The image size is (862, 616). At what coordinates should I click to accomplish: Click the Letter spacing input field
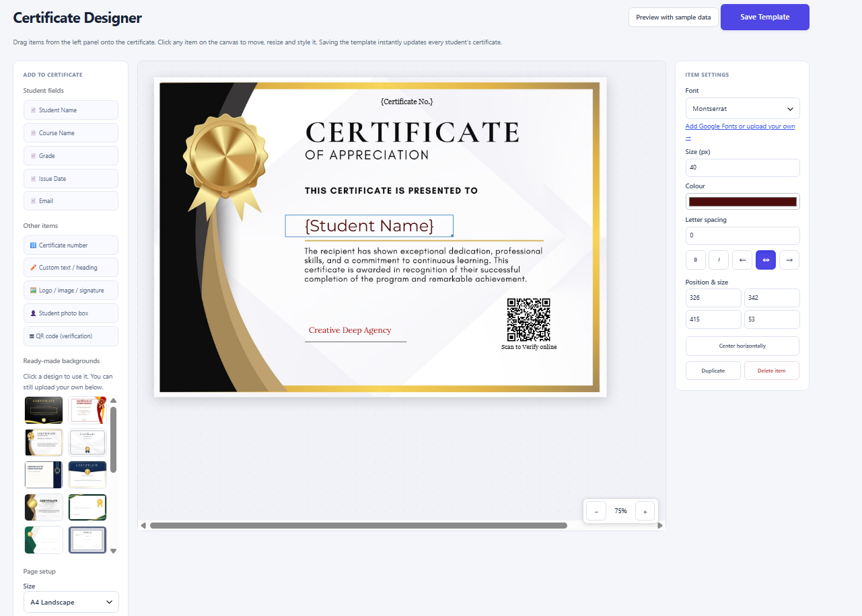742,235
